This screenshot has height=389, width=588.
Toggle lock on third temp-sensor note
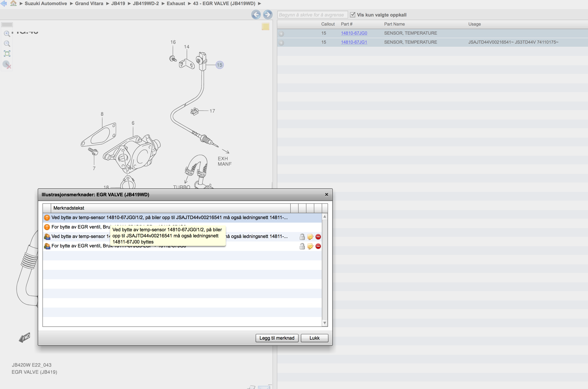302,237
